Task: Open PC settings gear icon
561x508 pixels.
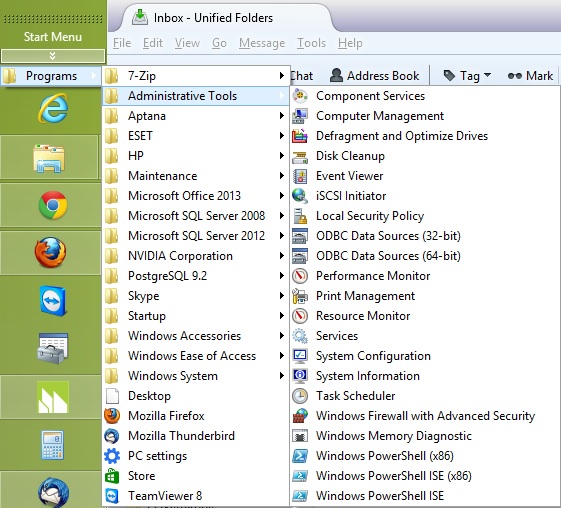Action: tap(112, 456)
